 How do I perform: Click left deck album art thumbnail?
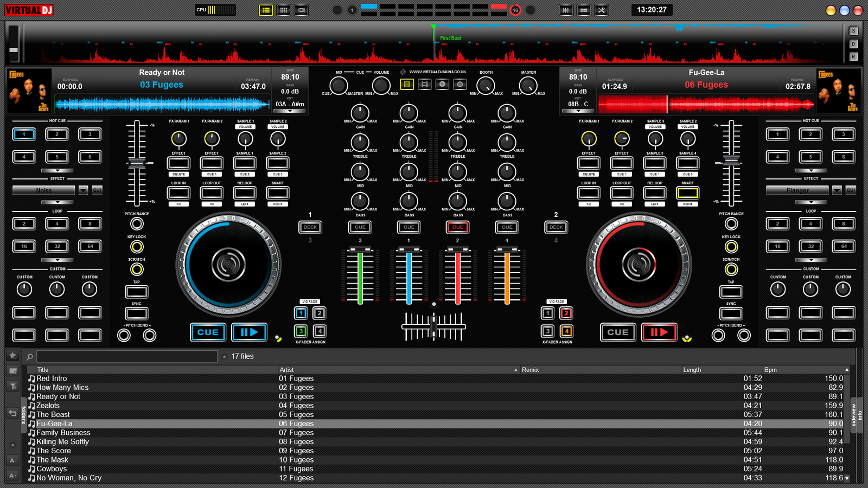(x=29, y=91)
